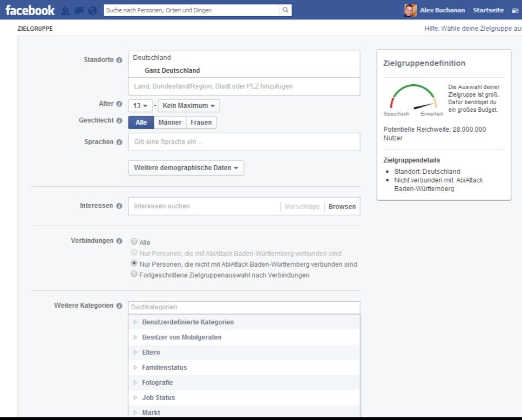Open the Kein Maximum age dropdown
522x420 pixels.
point(188,106)
